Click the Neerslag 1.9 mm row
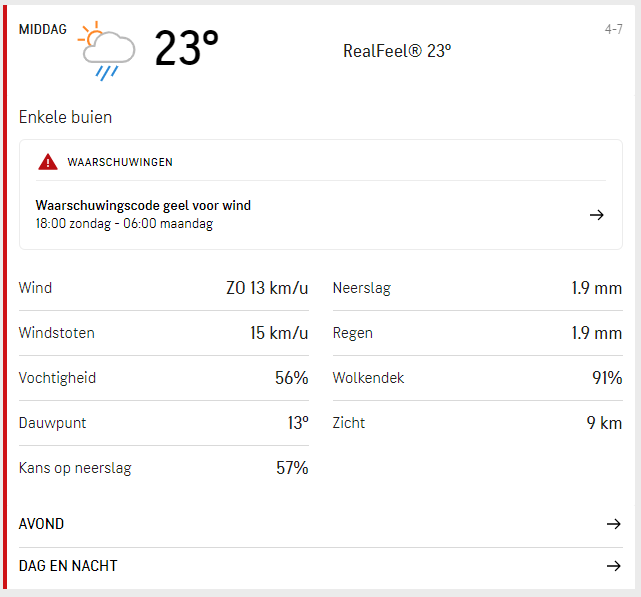641x597 pixels. click(477, 288)
